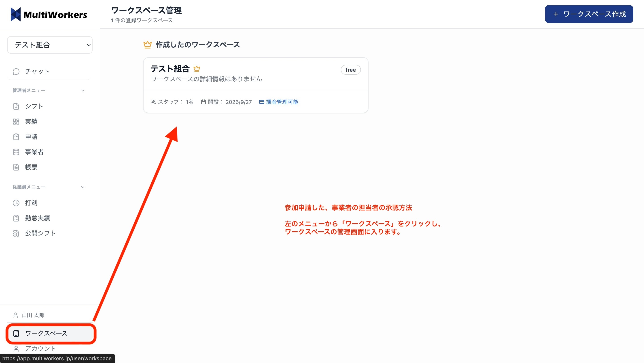The image size is (644, 363).
Task: Click the 事業者 database icon
Action: [16, 152]
